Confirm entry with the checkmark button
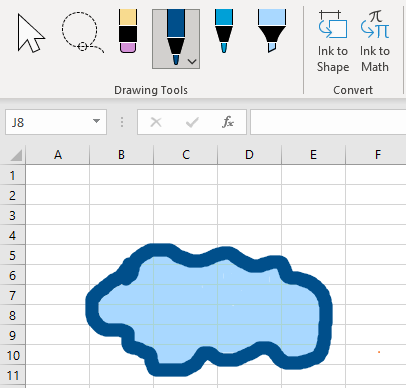The height and width of the screenshot is (388, 406). (x=192, y=122)
